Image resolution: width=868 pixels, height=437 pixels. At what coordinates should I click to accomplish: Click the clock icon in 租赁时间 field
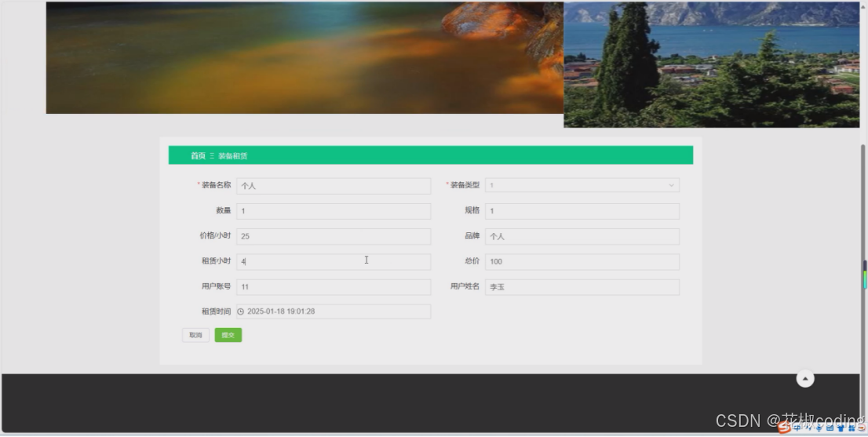click(x=240, y=311)
